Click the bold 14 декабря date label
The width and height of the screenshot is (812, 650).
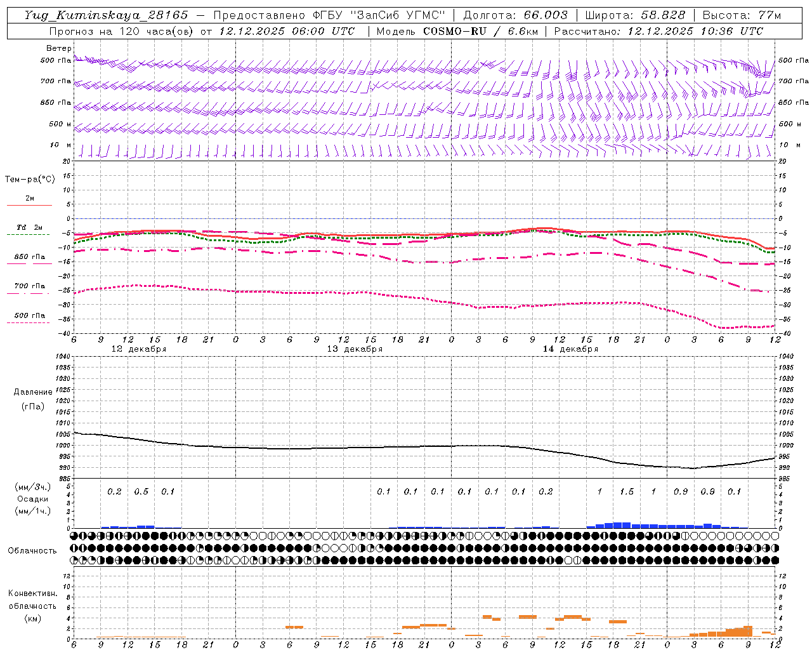[570, 349]
